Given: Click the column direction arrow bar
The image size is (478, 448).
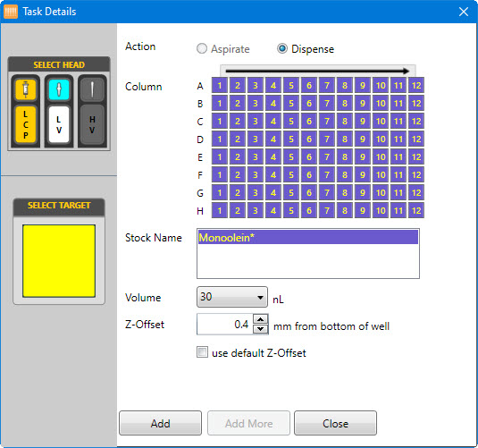Looking at the screenshot, I should (318, 71).
